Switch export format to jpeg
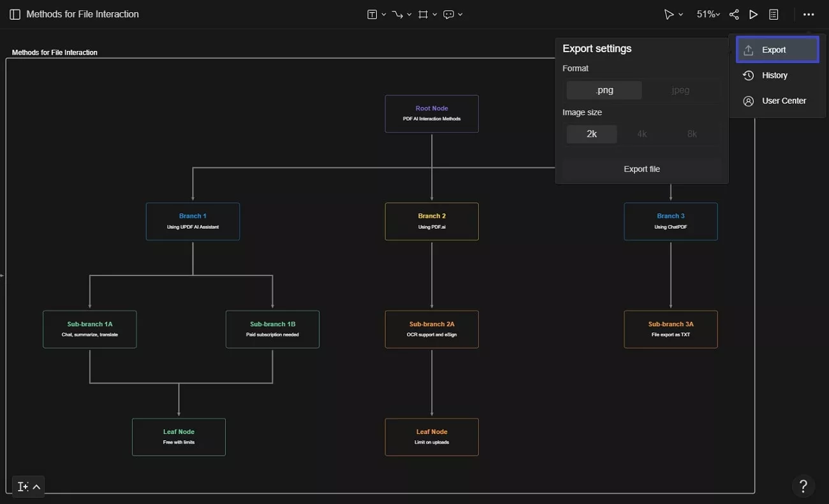The width and height of the screenshot is (829, 504). [x=680, y=90]
